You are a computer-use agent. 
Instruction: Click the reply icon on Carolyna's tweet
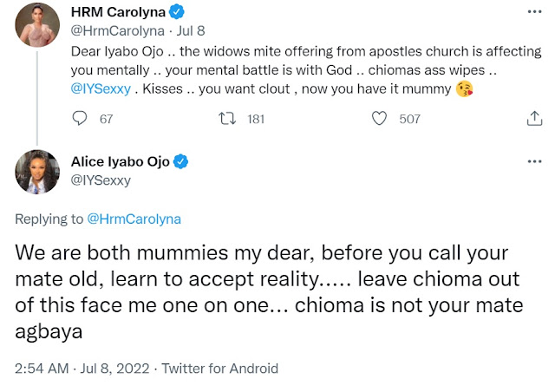coord(82,119)
